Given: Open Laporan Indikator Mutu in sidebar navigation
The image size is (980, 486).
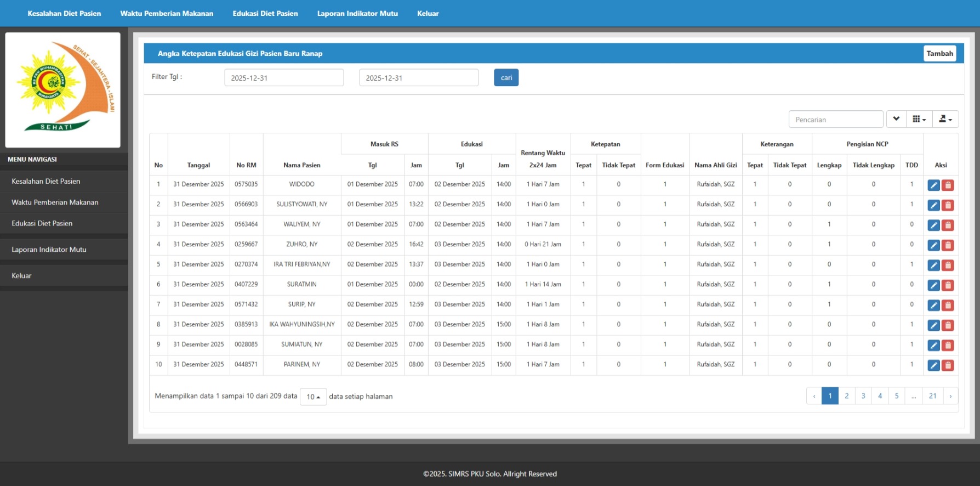Looking at the screenshot, I should point(64,250).
